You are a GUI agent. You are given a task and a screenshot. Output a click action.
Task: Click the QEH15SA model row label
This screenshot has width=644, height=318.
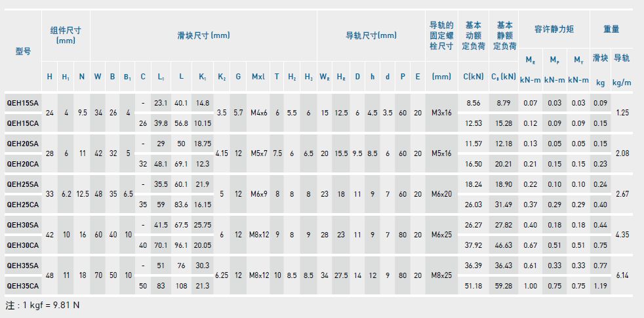coord(22,103)
